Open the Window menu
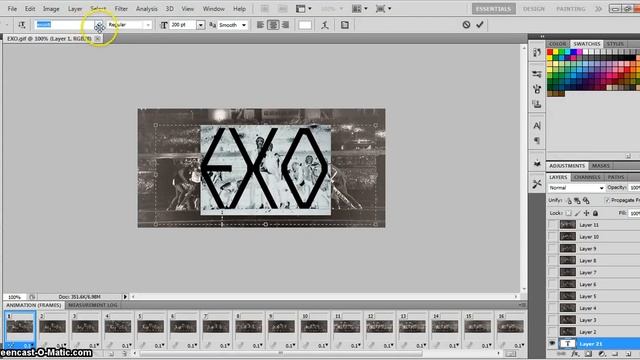 tap(213, 9)
